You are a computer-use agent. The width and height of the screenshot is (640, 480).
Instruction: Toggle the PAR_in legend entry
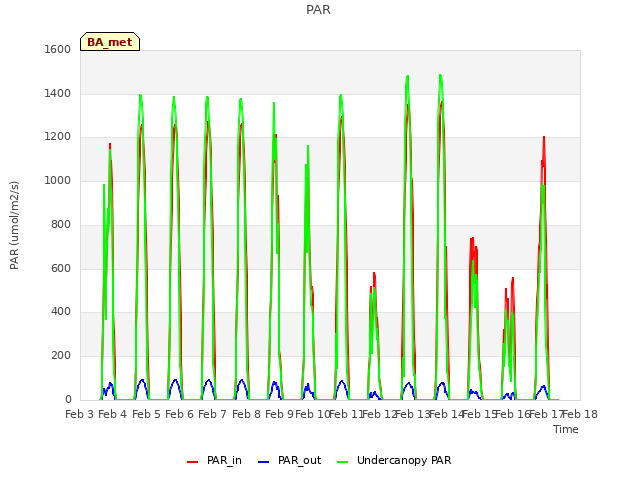(x=214, y=460)
